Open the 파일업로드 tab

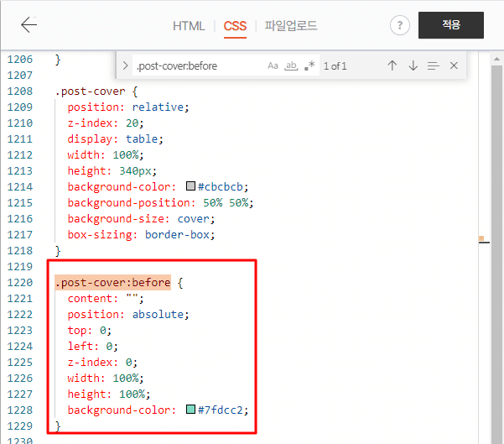coord(291,26)
